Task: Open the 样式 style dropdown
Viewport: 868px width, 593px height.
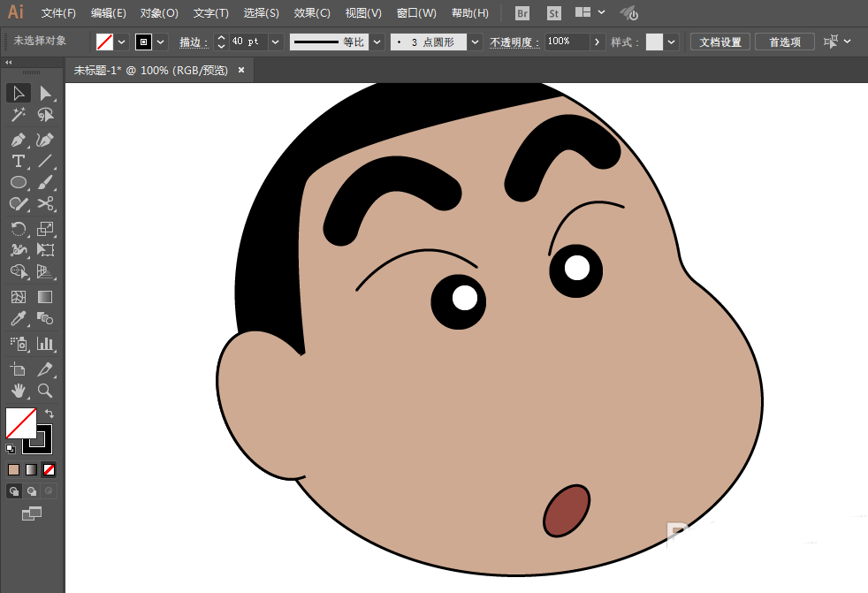Action: 673,42
